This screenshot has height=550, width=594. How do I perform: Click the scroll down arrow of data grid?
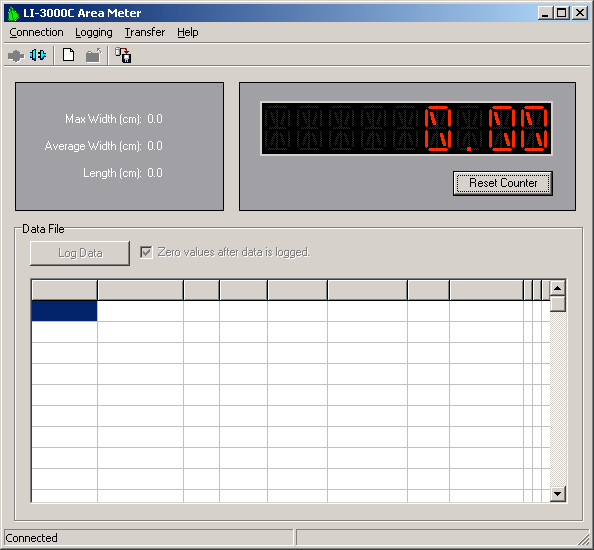tap(558, 494)
